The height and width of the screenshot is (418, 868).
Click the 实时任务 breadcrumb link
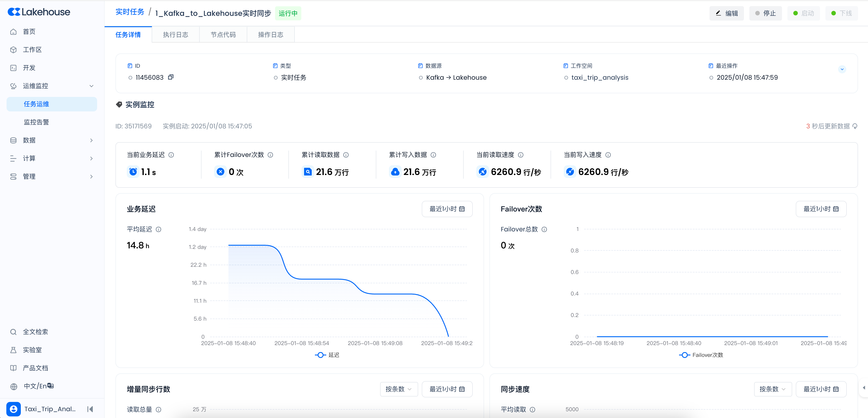(x=130, y=12)
